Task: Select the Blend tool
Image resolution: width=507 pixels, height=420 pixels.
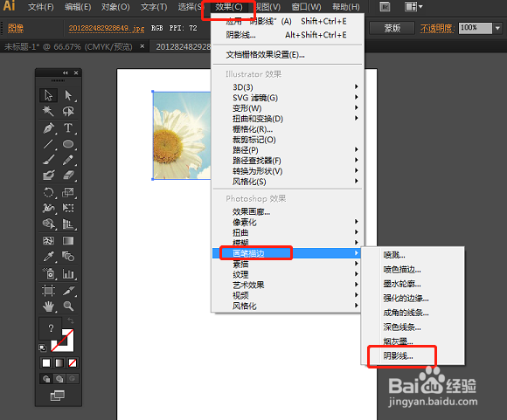Action: (68, 257)
